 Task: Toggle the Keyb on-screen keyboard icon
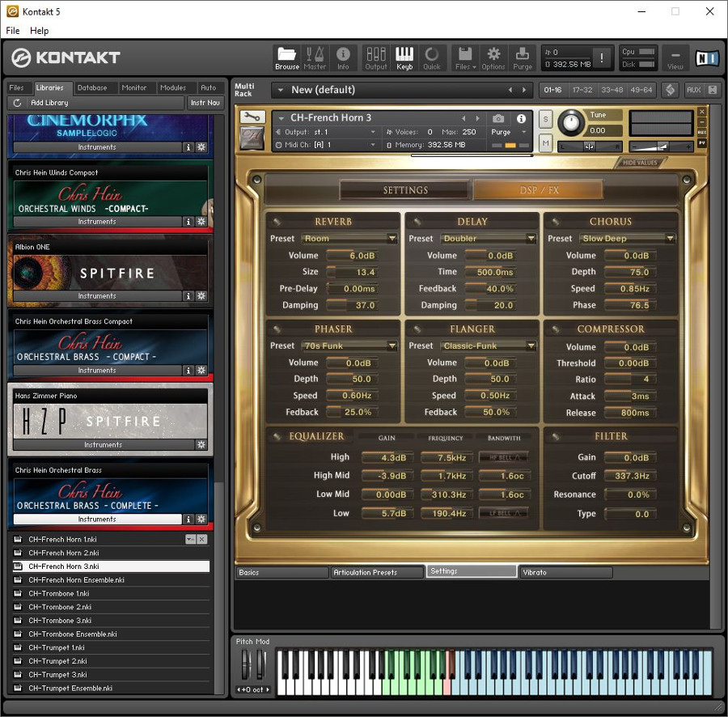[404, 58]
